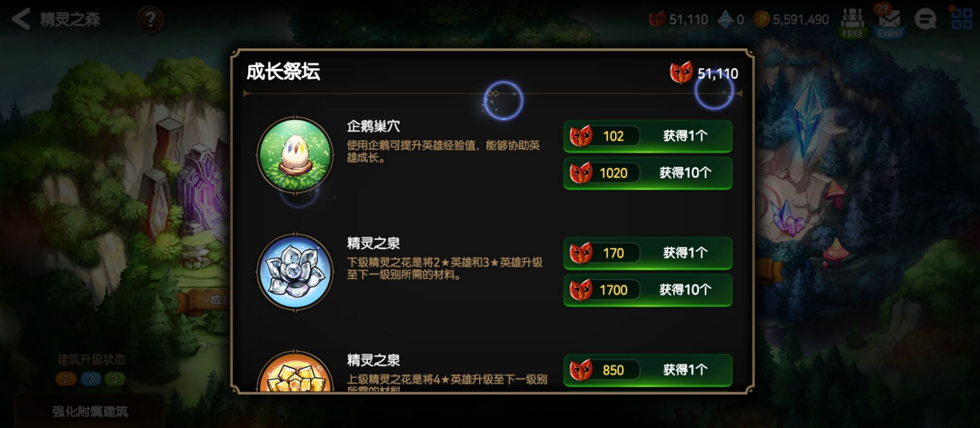Tap the 51,110 leaf currency in top bar
The height and width of the screenshot is (428, 980).
pos(679,19)
